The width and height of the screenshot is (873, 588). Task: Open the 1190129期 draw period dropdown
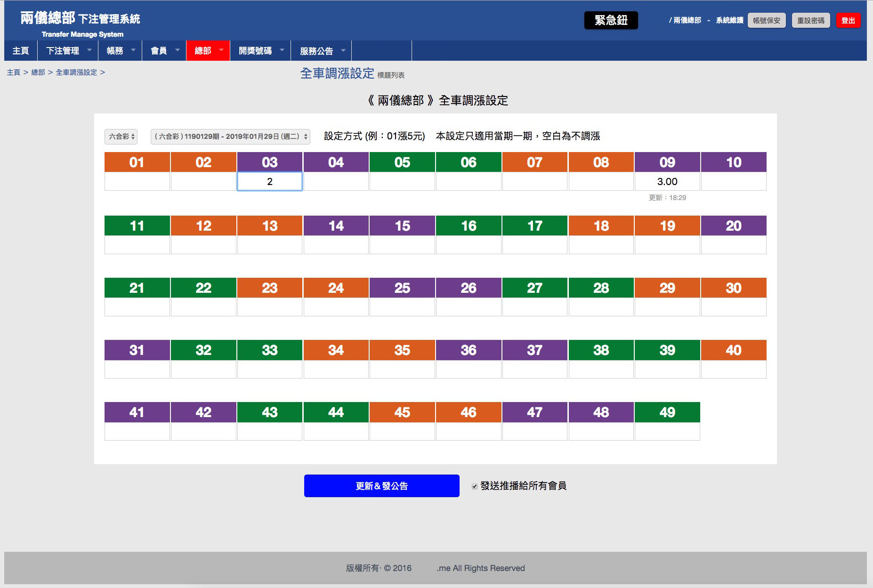tap(230, 137)
